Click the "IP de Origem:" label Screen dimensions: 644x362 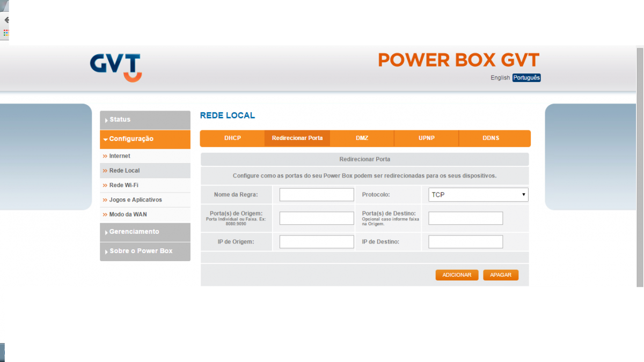[x=236, y=242]
